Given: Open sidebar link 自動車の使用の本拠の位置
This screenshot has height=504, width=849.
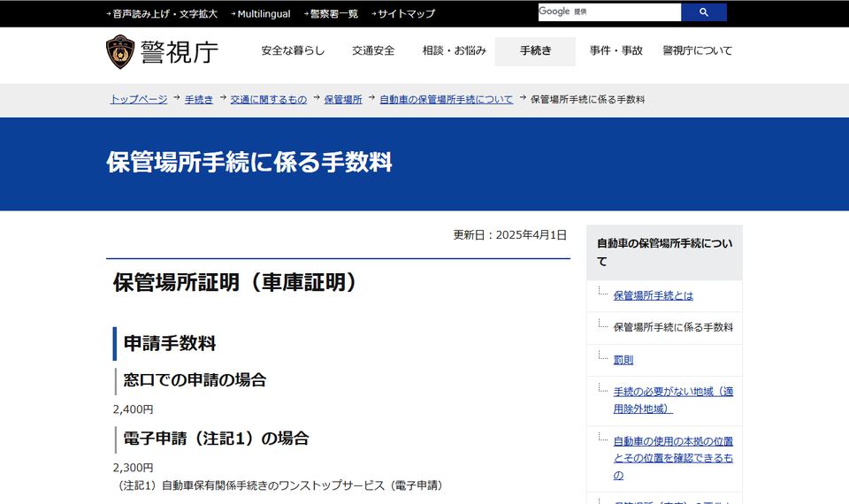Looking at the screenshot, I should point(673,458).
